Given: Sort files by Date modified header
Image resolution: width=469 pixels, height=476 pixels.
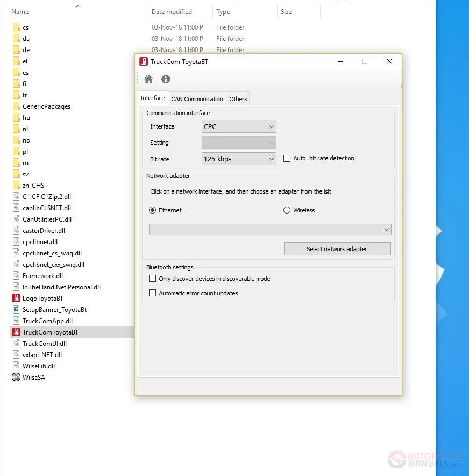Looking at the screenshot, I should point(172,12).
